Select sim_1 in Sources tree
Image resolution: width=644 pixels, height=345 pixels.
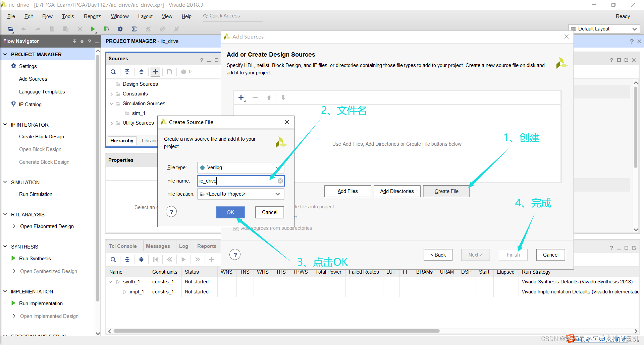click(139, 113)
